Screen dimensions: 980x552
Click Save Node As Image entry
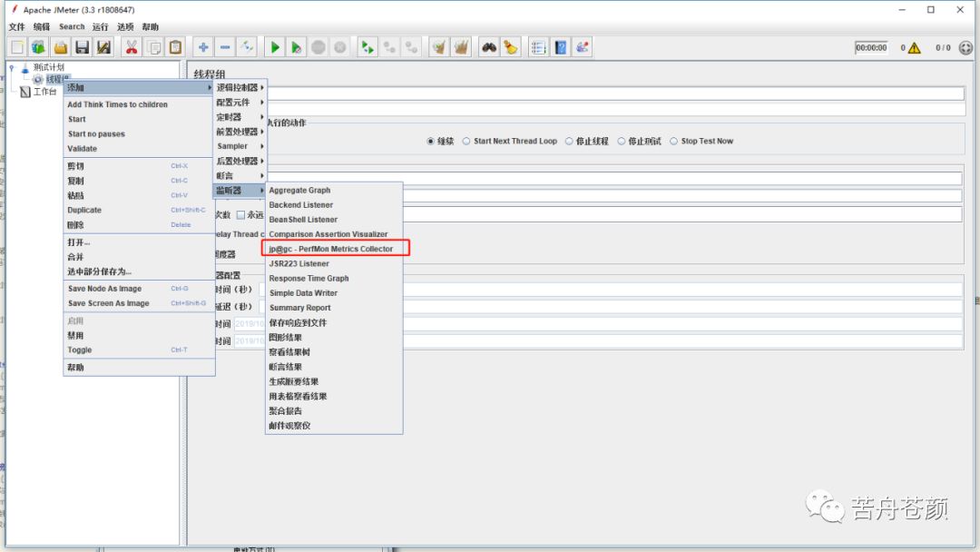139,289
